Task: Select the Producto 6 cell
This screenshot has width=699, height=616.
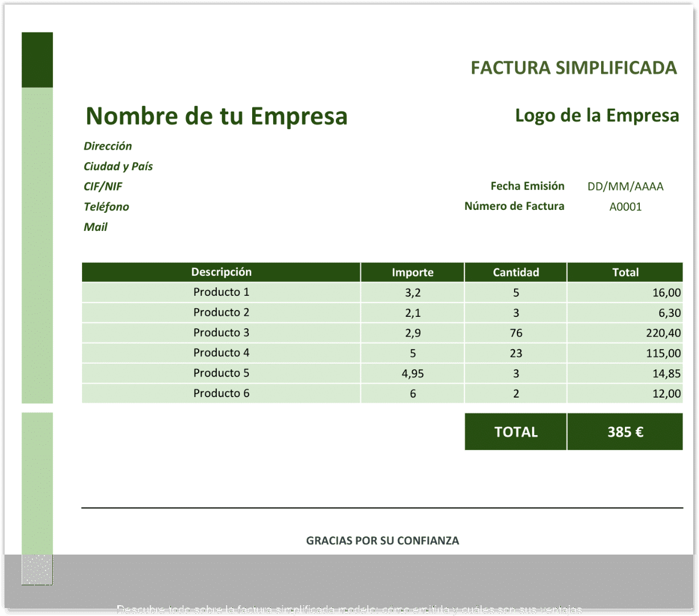Action: pyautogui.click(x=221, y=394)
